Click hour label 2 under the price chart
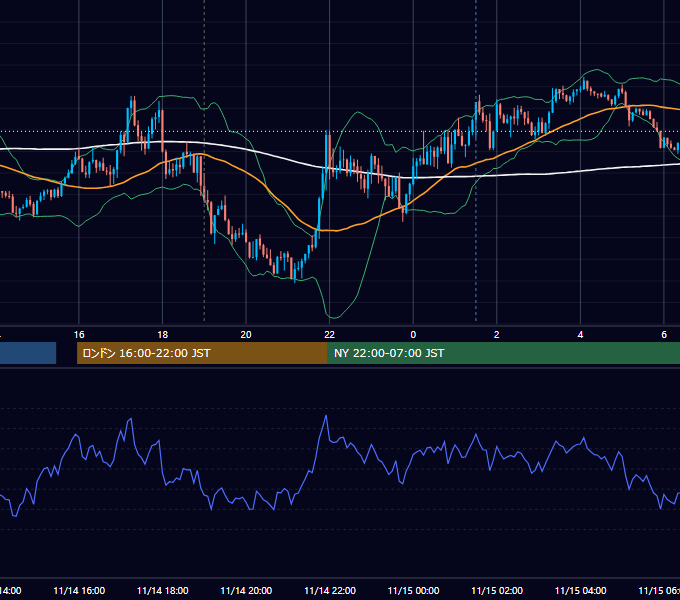Viewport: 680px width, 600px height. (x=497, y=335)
